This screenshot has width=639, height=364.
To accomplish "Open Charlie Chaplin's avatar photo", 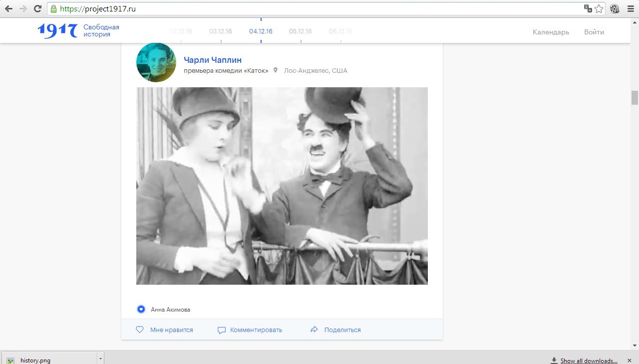I will point(156,62).
